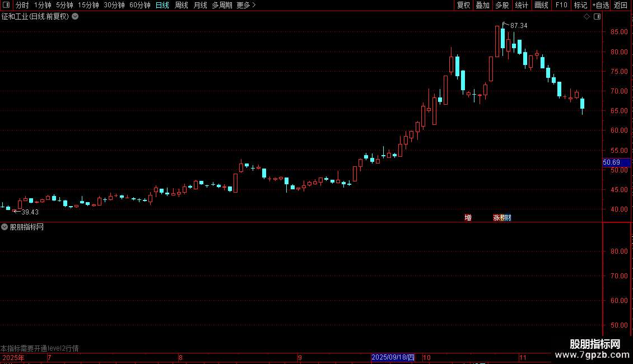Click the 39.43 low price label
This screenshot has height=364, width=633.
pos(30,212)
